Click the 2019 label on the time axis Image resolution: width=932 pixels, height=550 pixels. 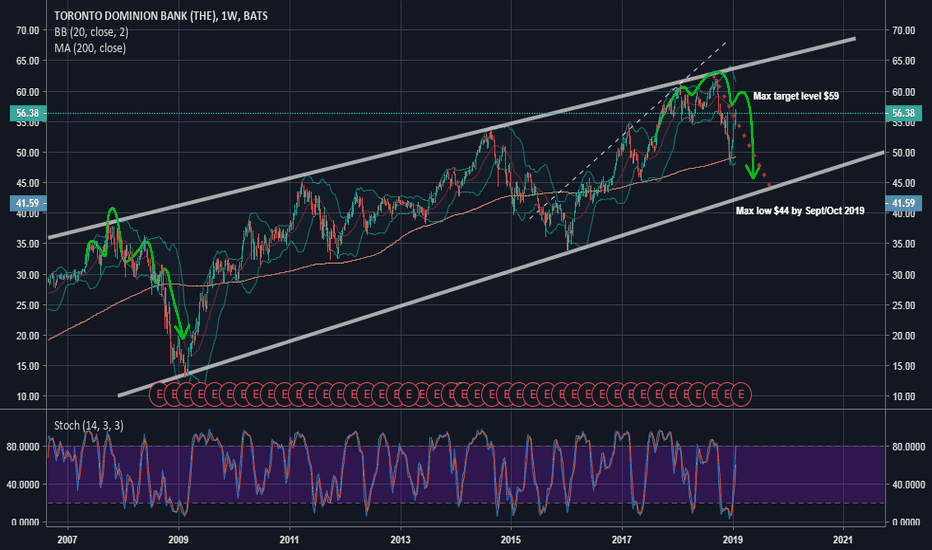(x=732, y=539)
